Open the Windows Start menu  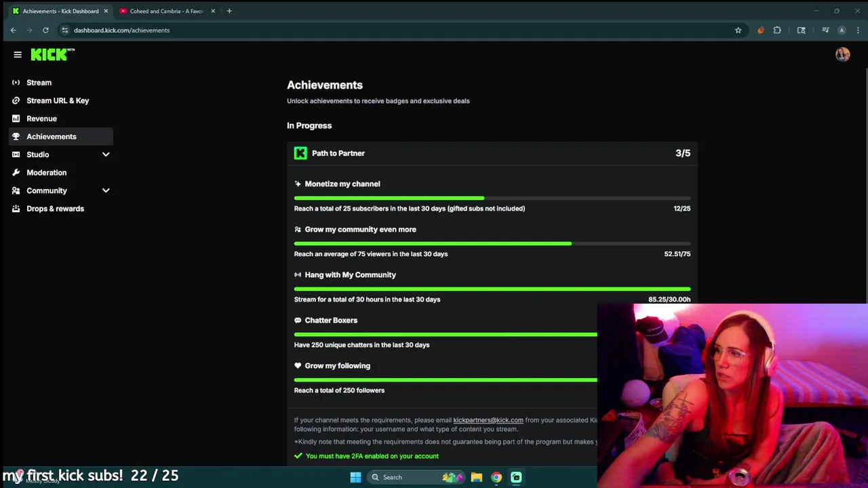[x=355, y=477]
